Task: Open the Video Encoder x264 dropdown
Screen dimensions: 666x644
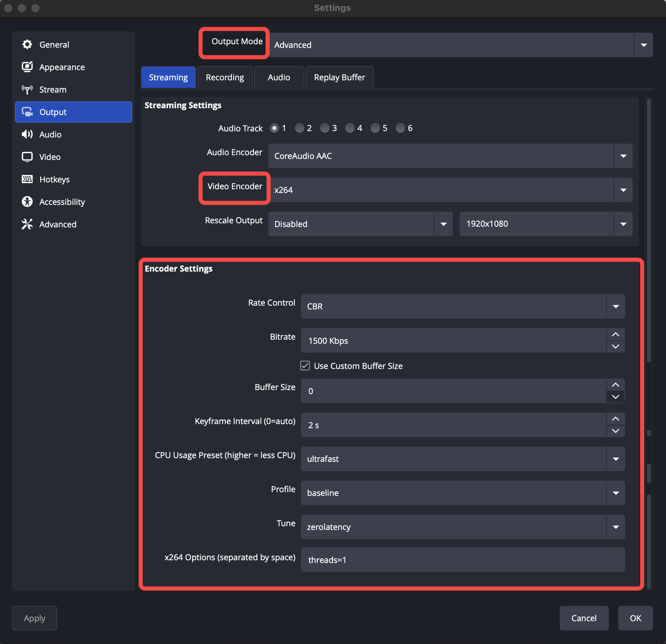Action: (623, 190)
